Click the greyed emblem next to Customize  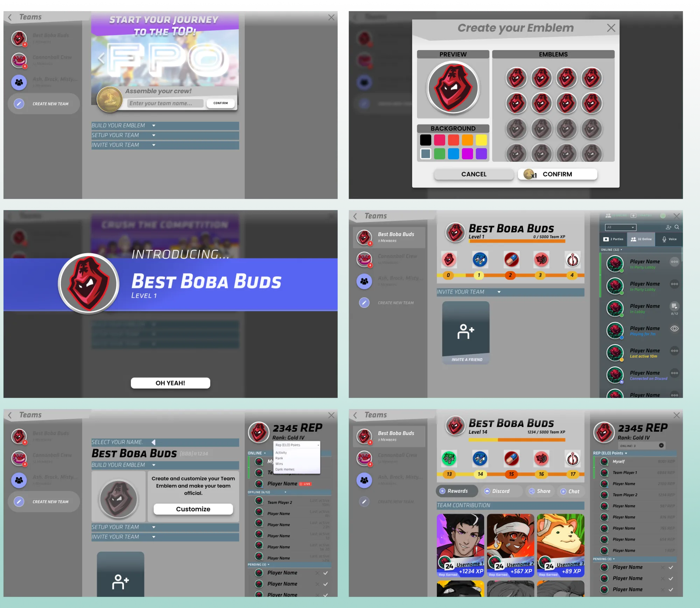[119, 499]
